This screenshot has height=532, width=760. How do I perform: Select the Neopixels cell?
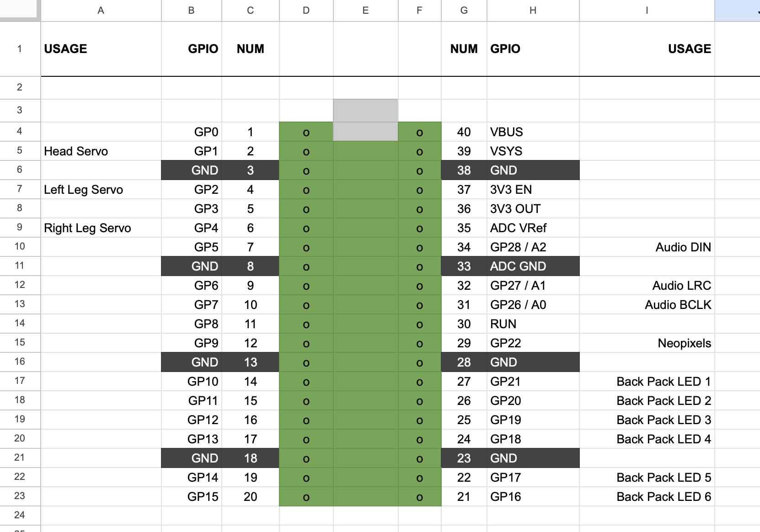click(647, 343)
